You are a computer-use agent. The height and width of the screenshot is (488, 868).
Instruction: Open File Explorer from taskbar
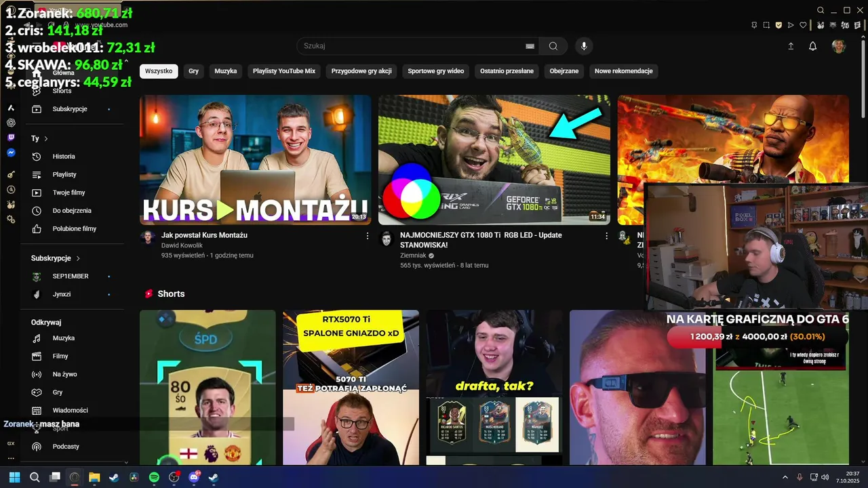pyautogui.click(x=94, y=477)
